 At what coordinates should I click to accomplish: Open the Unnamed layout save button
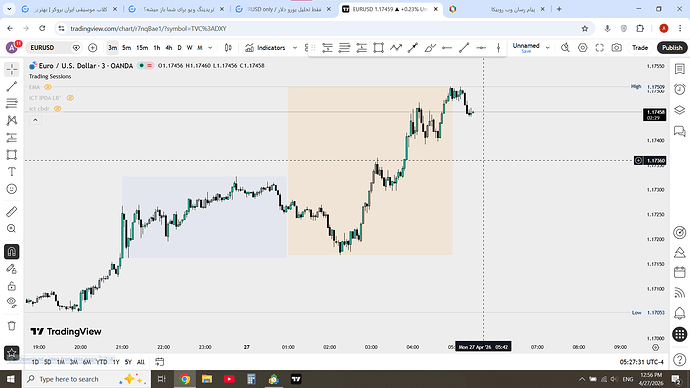(x=526, y=48)
